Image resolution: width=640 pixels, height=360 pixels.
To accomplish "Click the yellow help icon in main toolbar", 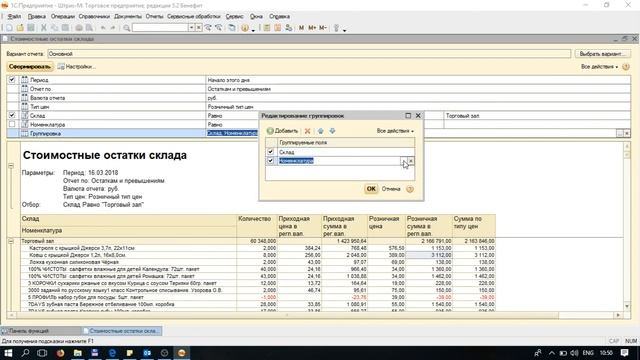I will pyautogui.click(x=244, y=28).
